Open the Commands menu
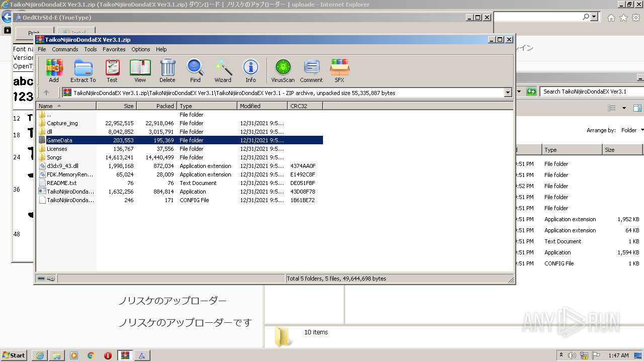Image resolution: width=644 pixels, height=362 pixels. 65,49
